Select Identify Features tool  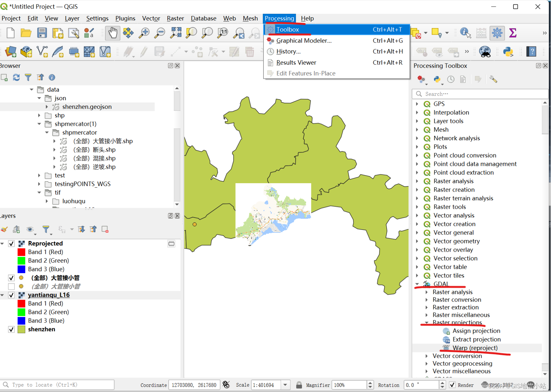click(x=465, y=33)
